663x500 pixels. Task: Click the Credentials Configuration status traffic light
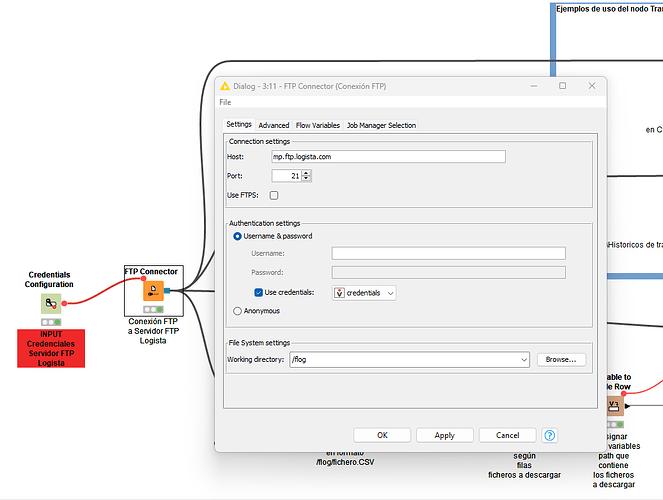[x=51, y=322]
